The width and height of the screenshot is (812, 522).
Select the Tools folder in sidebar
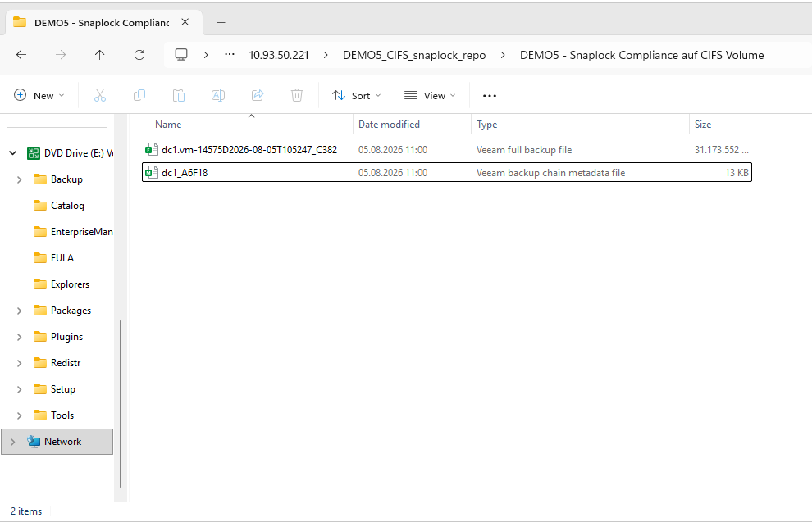click(x=62, y=415)
